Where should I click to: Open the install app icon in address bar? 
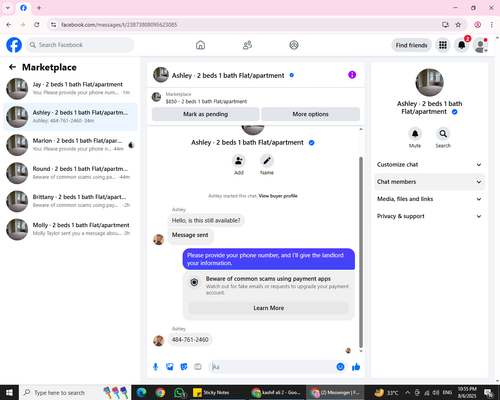click(445, 25)
